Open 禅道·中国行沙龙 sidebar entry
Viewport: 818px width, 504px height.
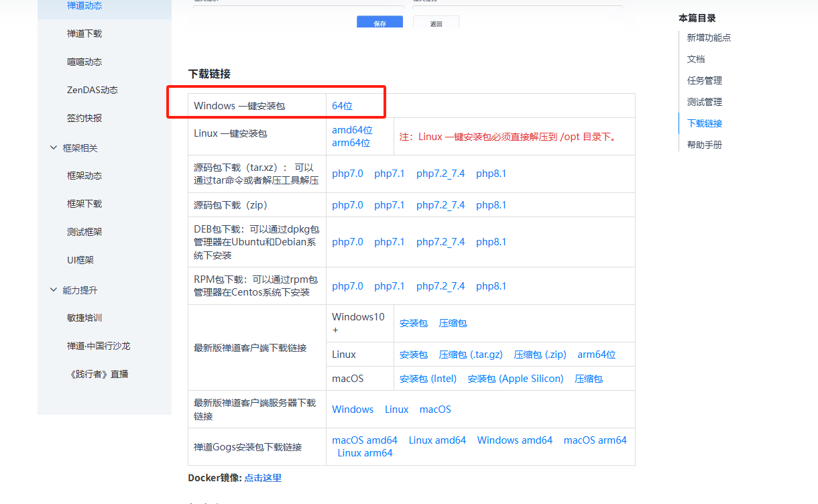[x=99, y=346]
